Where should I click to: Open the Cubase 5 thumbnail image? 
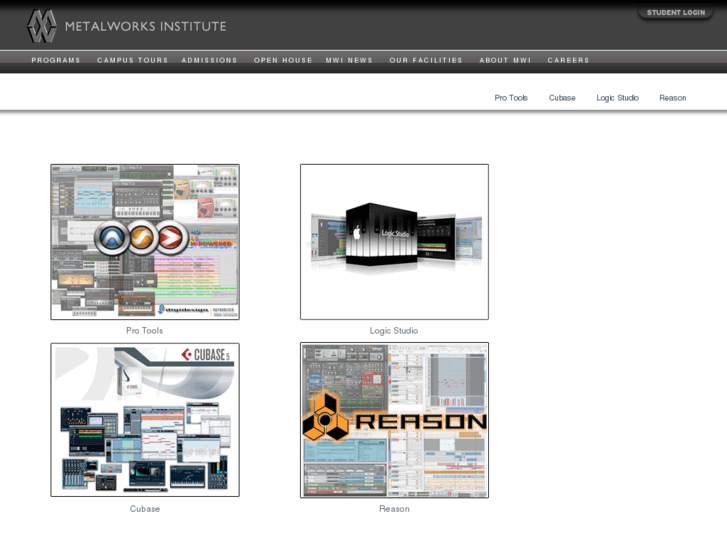(x=145, y=420)
